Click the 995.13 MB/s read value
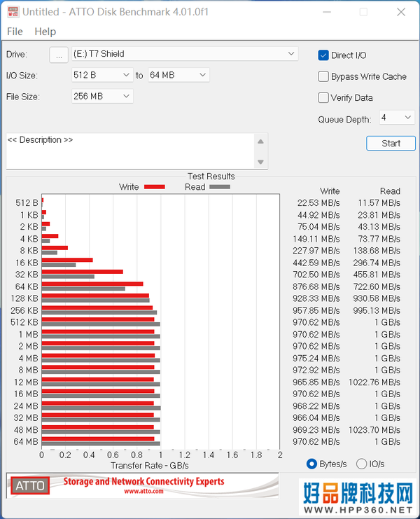Image resolution: width=420 pixels, height=519 pixels. point(377,311)
